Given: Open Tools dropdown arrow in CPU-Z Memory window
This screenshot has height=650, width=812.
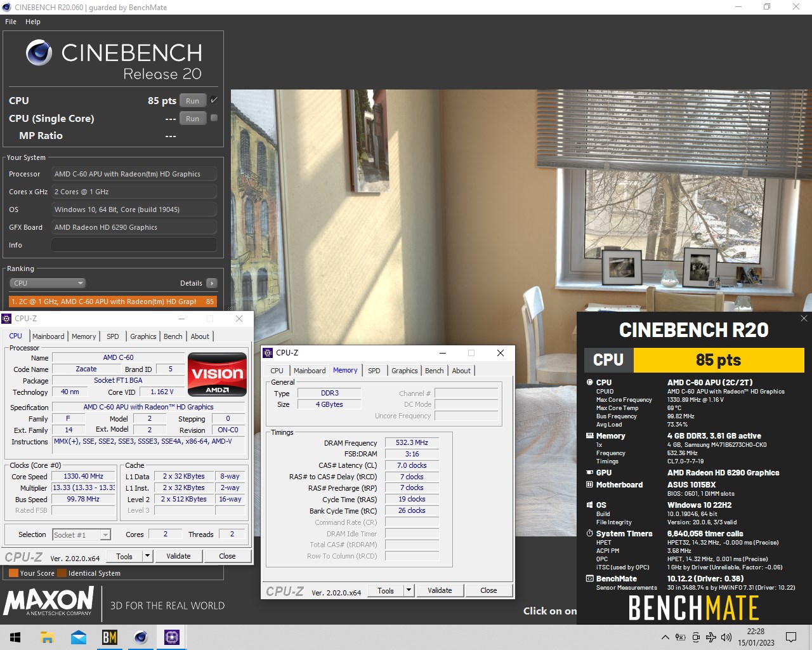Looking at the screenshot, I should [409, 590].
